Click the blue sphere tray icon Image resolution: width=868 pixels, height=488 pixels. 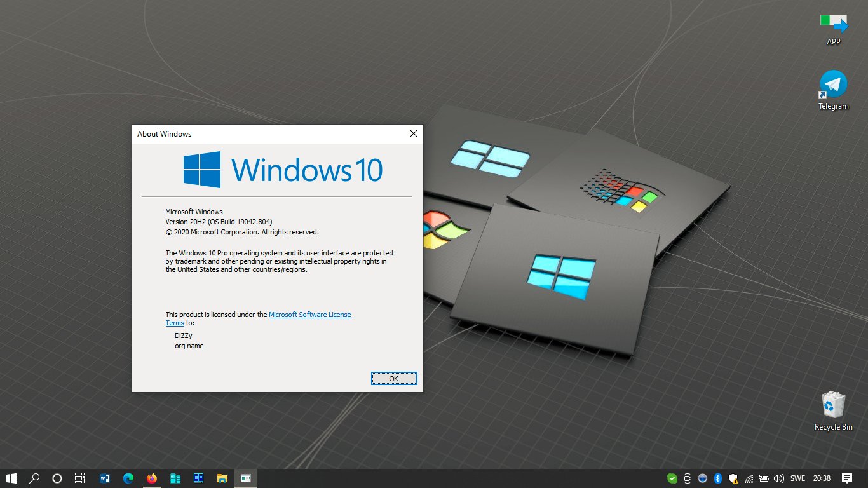pyautogui.click(x=703, y=478)
